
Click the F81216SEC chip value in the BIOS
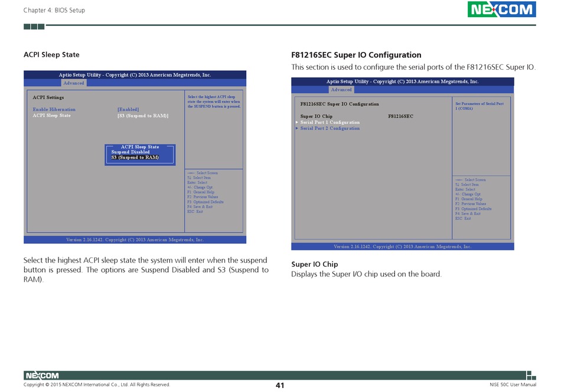coord(401,116)
